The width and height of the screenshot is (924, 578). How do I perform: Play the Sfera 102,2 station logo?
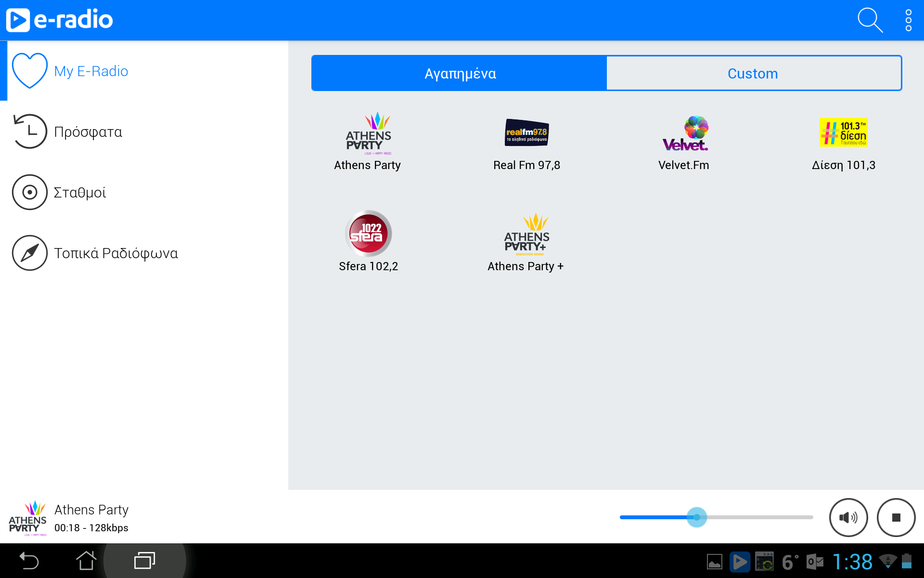point(368,234)
